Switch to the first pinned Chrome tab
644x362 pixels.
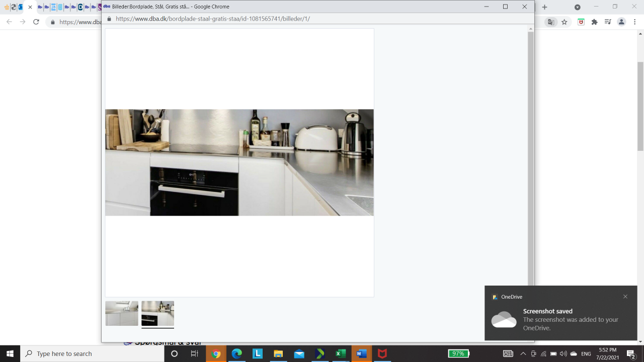click(7, 7)
